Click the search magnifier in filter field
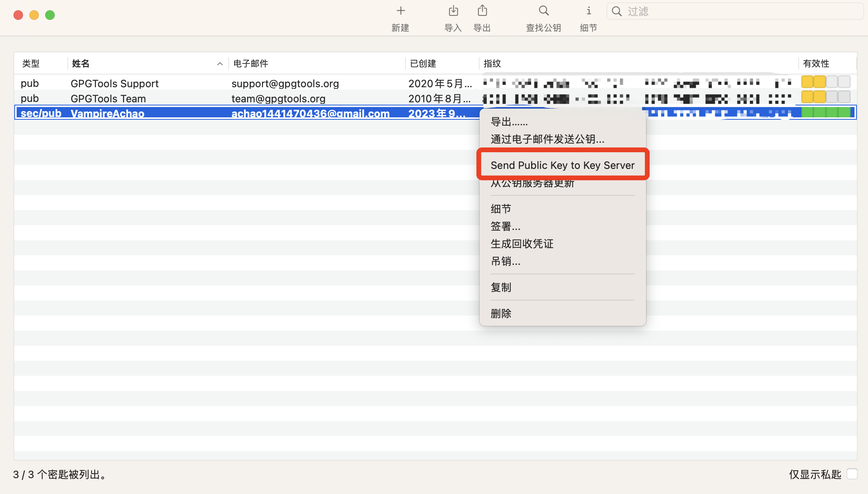This screenshot has height=494, width=868. (617, 11)
